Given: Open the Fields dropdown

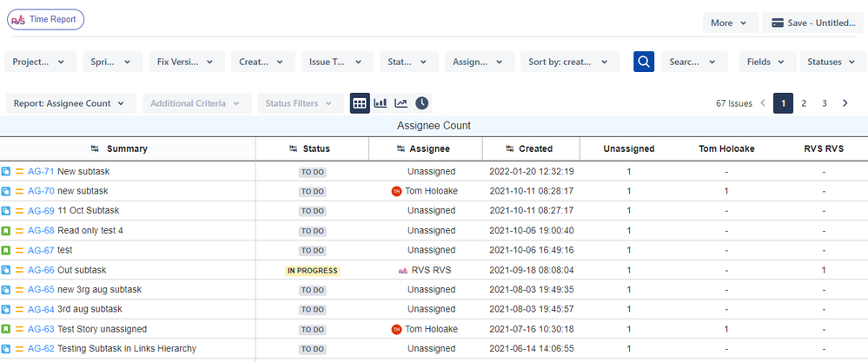Looking at the screenshot, I should tap(768, 62).
